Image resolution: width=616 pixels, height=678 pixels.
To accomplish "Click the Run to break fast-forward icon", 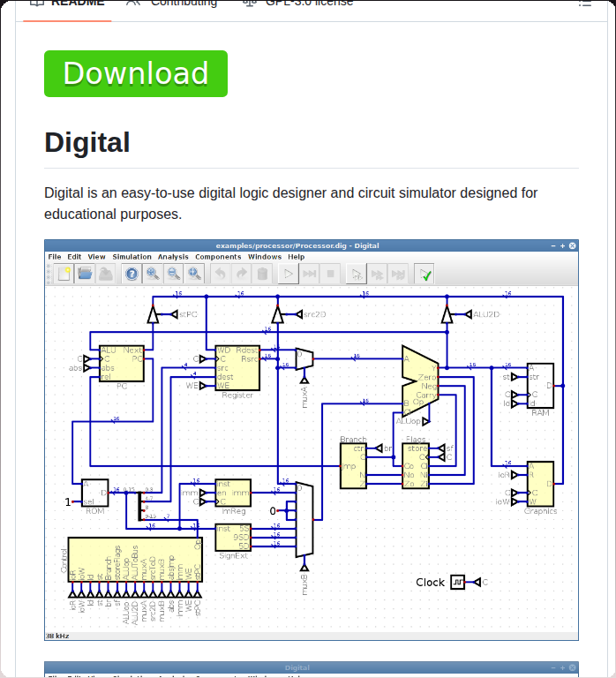I will click(x=310, y=274).
